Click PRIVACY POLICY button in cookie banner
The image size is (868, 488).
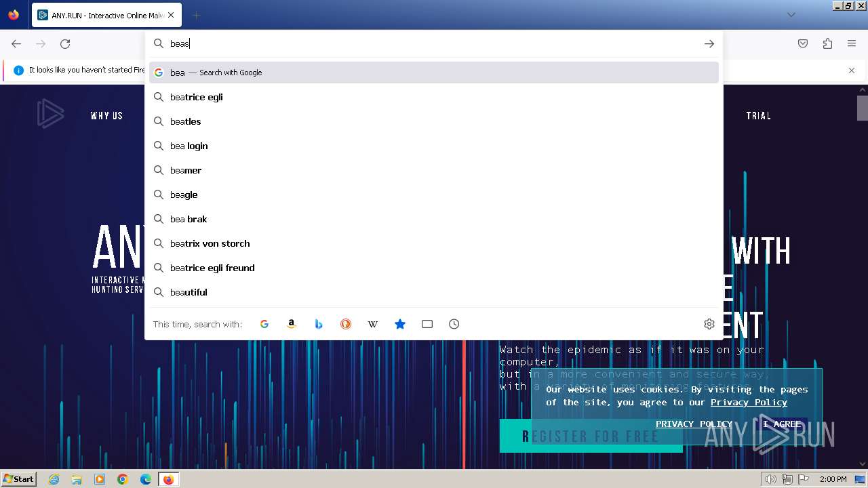pyautogui.click(x=694, y=424)
